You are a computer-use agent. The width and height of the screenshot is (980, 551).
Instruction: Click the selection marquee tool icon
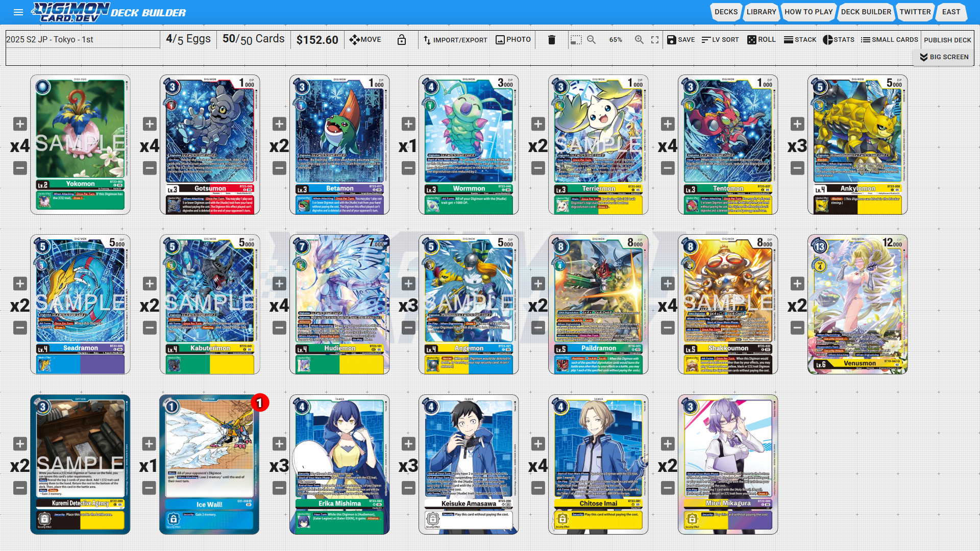point(576,40)
